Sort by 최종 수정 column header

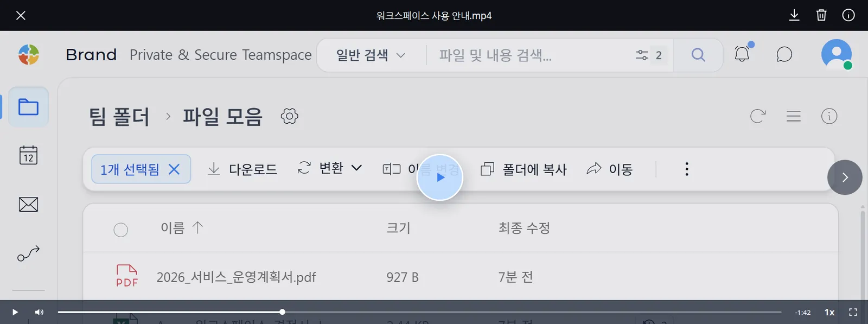tap(524, 228)
